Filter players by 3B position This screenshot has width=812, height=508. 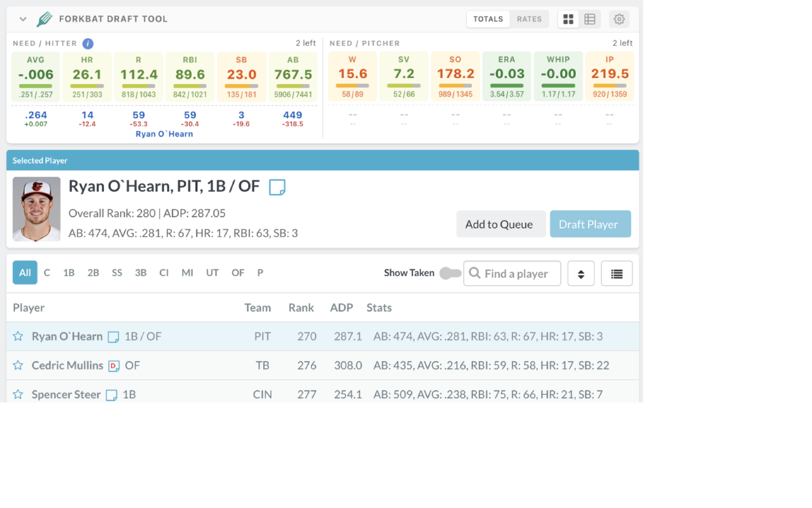tap(141, 272)
